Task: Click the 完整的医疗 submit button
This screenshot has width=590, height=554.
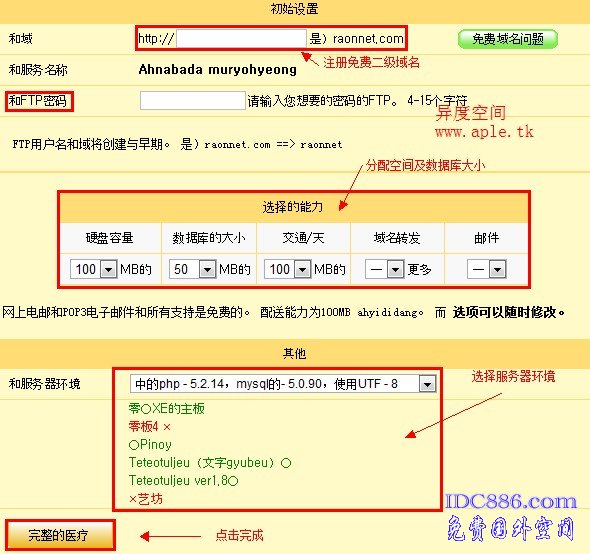Action: 59,535
